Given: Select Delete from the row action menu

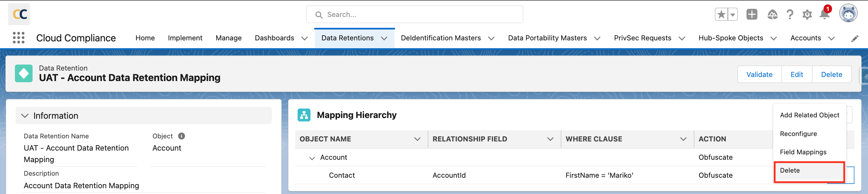Looking at the screenshot, I should (790, 171).
